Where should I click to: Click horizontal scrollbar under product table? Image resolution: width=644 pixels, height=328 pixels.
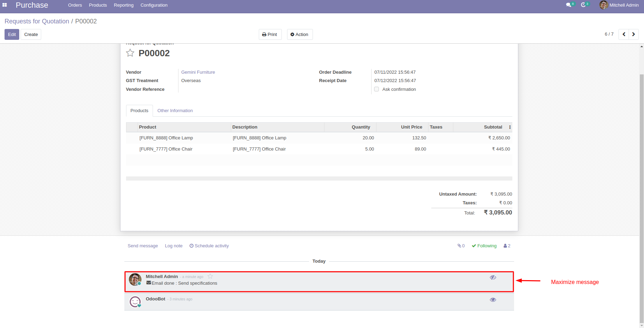click(x=319, y=178)
